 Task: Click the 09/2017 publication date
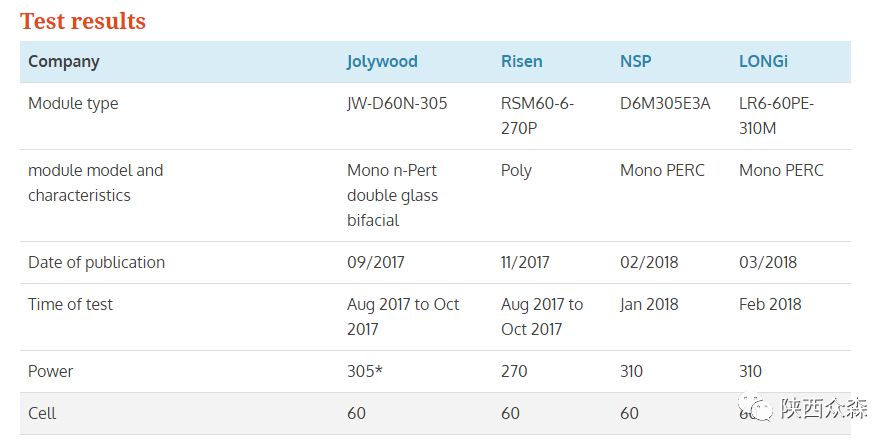[375, 262]
